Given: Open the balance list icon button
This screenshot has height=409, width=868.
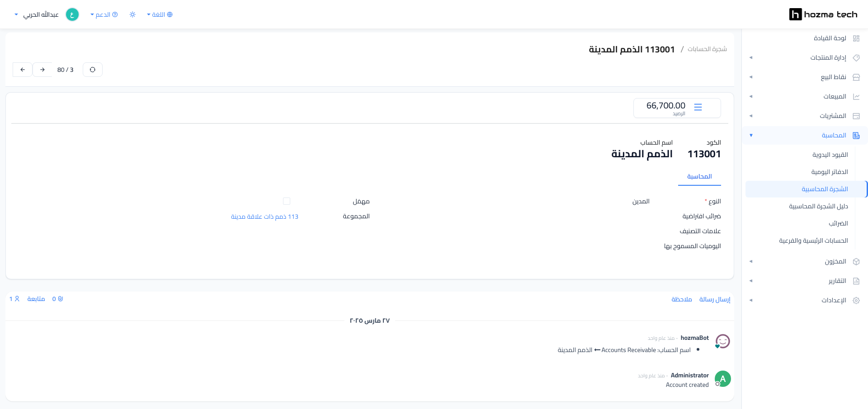Looking at the screenshot, I should 698,107.
